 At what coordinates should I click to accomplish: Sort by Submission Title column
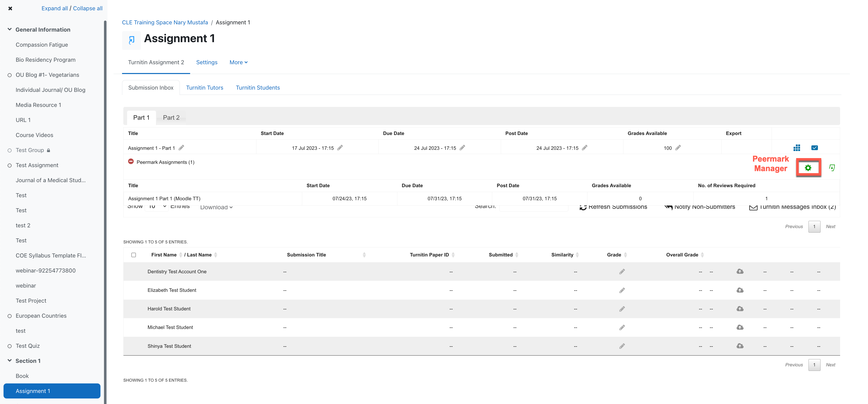coord(326,255)
